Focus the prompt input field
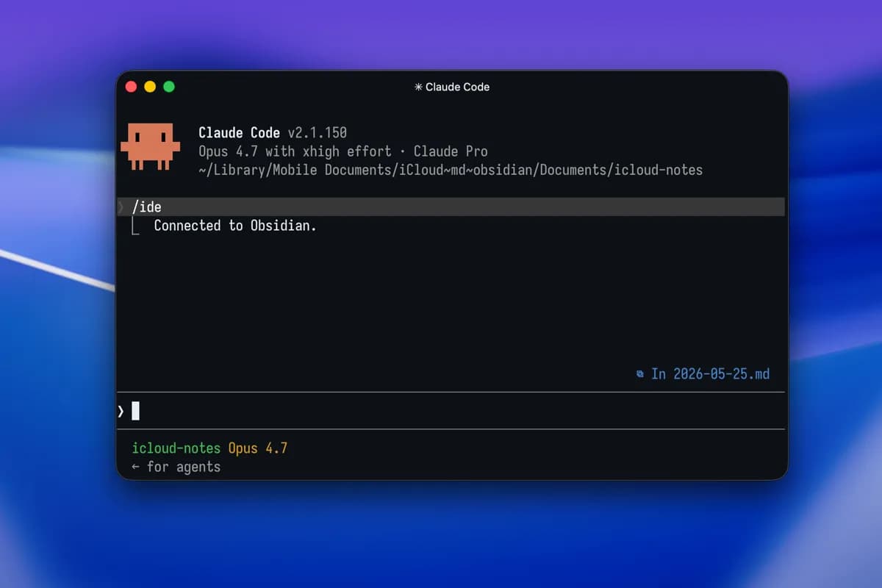 coord(451,411)
